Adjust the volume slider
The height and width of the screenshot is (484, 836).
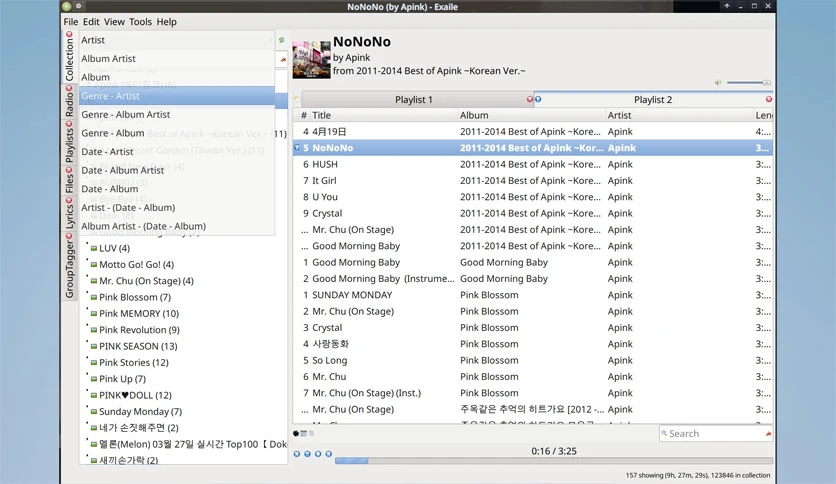[749, 83]
